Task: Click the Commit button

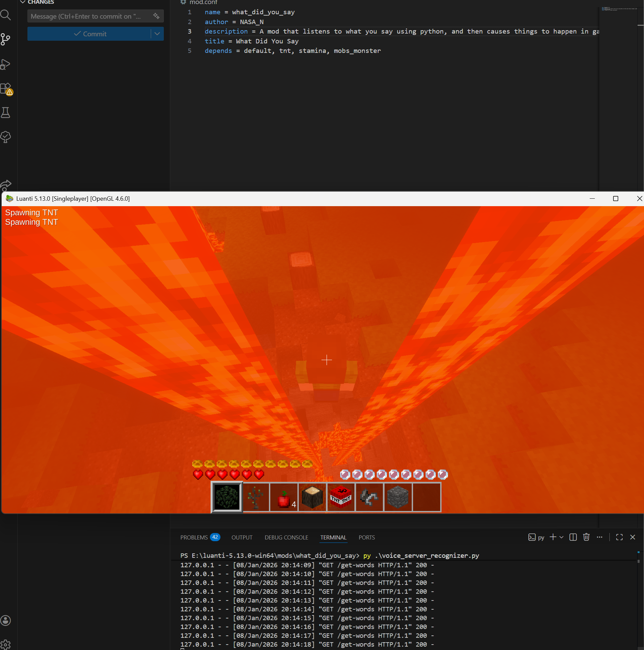Action: pos(90,34)
